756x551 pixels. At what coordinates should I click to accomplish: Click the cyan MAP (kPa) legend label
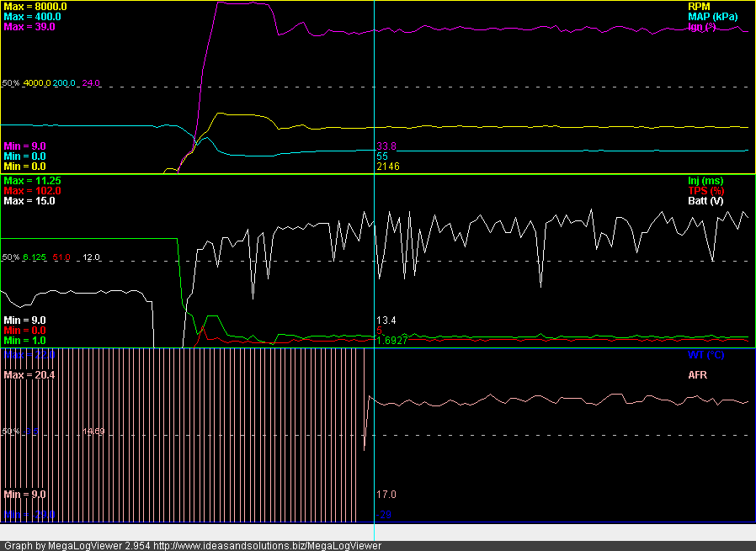pos(712,17)
